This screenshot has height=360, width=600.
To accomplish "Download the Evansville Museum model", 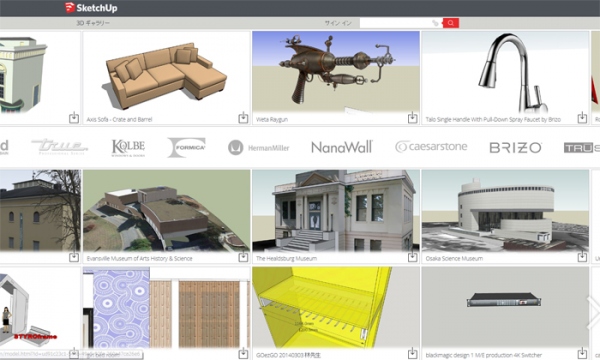I will click(x=243, y=256).
